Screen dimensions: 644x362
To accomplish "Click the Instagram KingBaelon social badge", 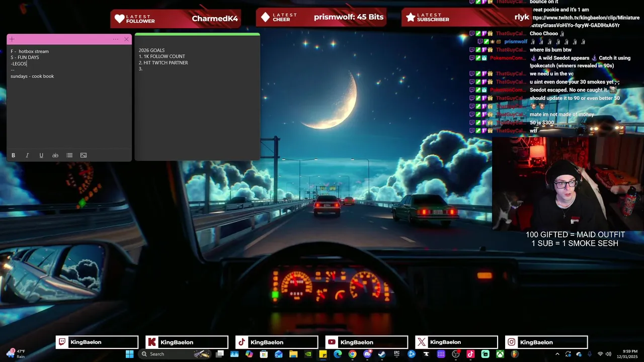I will [546, 342].
